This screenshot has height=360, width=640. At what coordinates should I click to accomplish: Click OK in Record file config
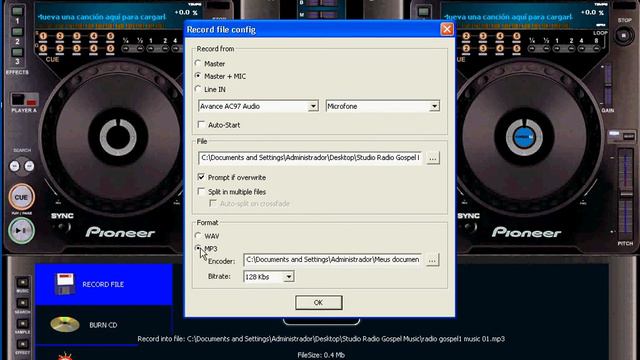[x=318, y=302]
